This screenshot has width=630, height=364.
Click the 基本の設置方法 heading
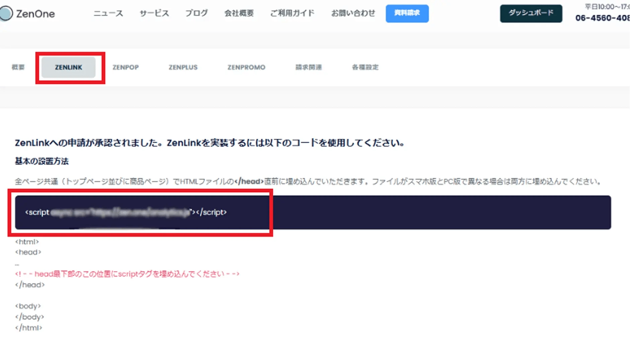pos(41,161)
